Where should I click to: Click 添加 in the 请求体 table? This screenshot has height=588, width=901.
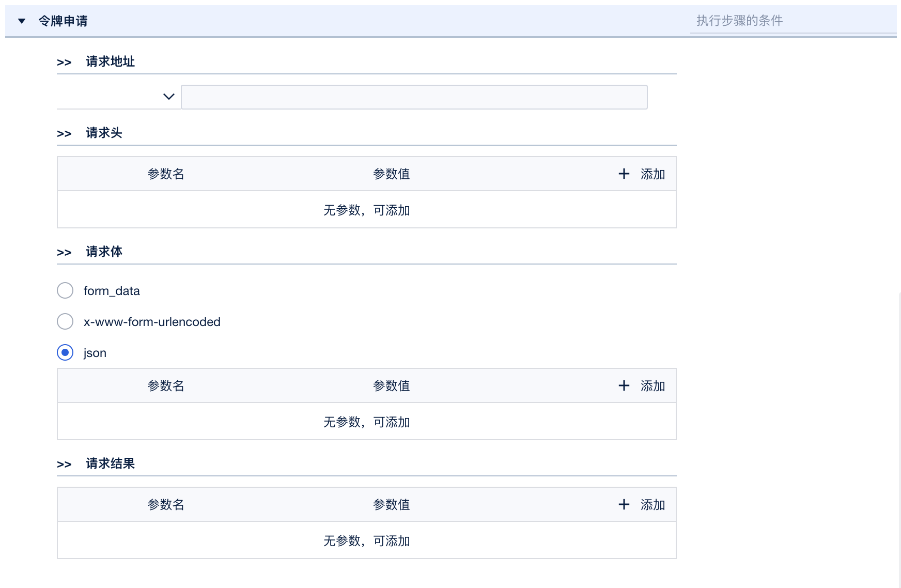click(x=653, y=386)
